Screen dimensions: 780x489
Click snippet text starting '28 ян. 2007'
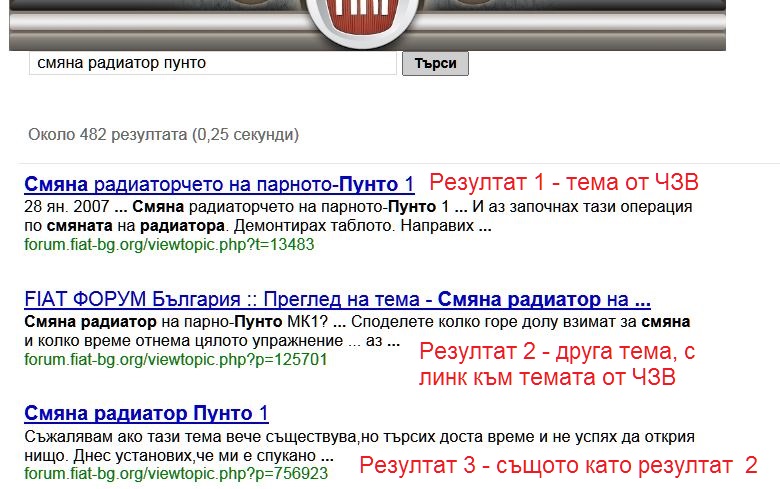point(358,216)
